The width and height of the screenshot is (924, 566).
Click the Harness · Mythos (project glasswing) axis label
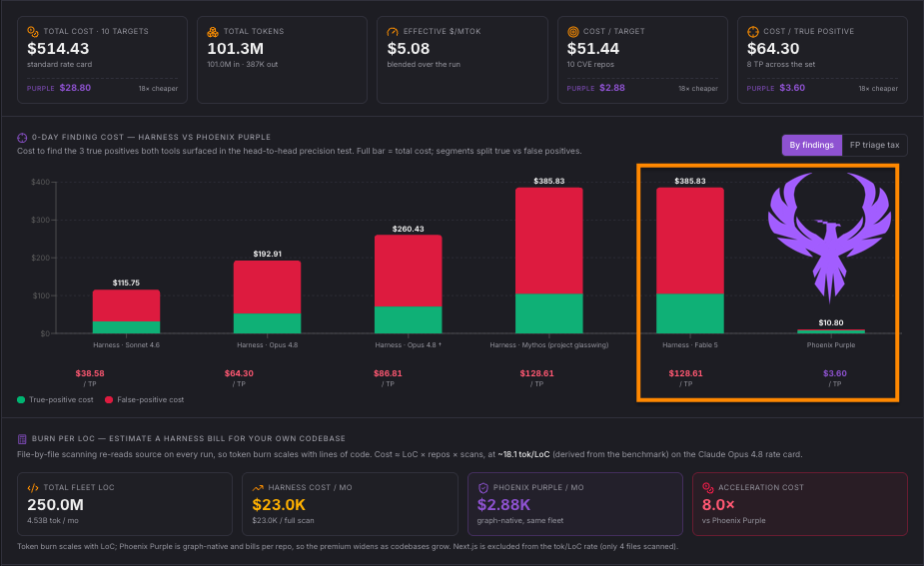pos(549,345)
